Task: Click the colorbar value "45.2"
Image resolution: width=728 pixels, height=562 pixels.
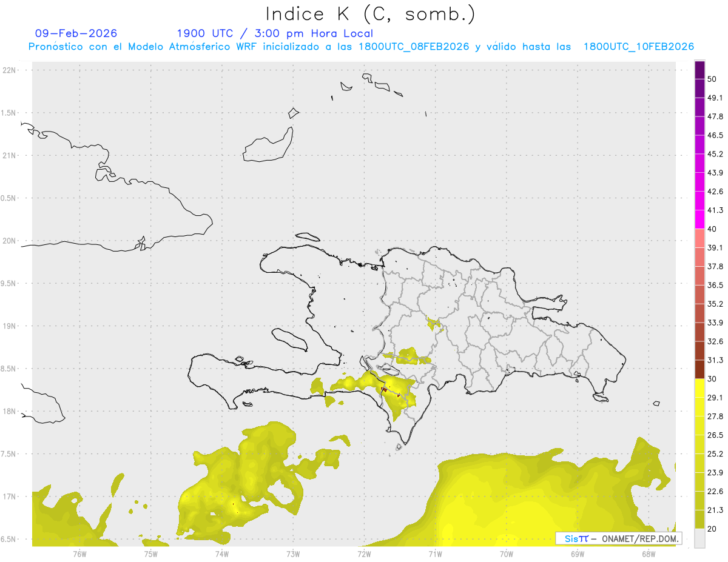Action: [715, 154]
